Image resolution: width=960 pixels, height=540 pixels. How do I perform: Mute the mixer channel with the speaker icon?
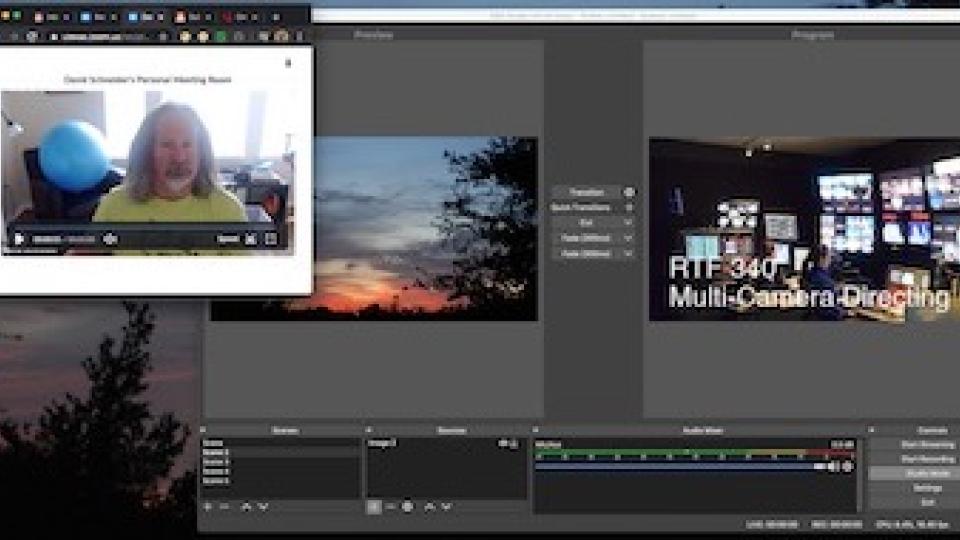[x=833, y=467]
